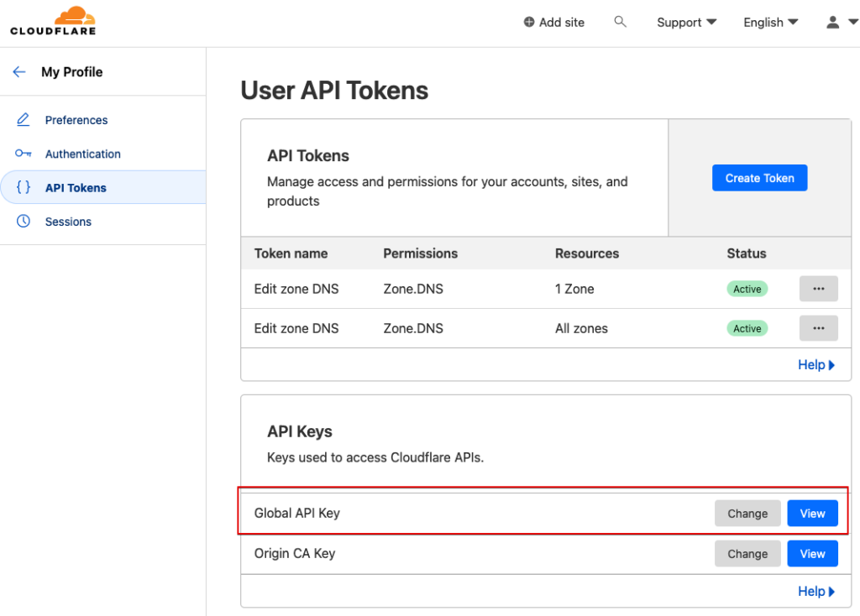
Task: Click the User API Tokens page title
Action: (x=334, y=91)
